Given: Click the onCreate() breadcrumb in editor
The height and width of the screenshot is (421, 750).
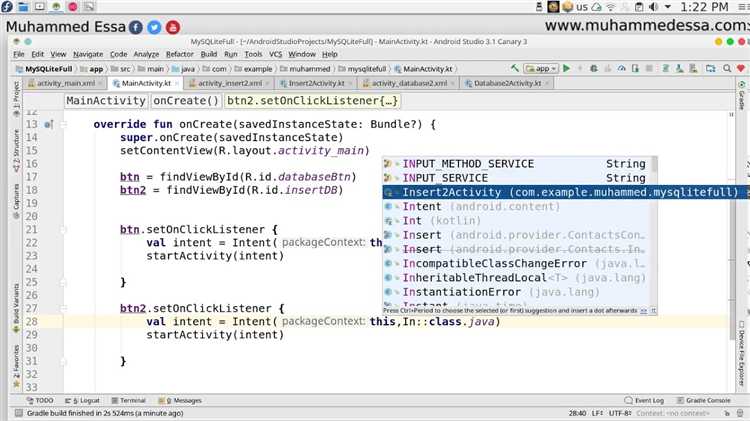Looking at the screenshot, I should coord(186,100).
